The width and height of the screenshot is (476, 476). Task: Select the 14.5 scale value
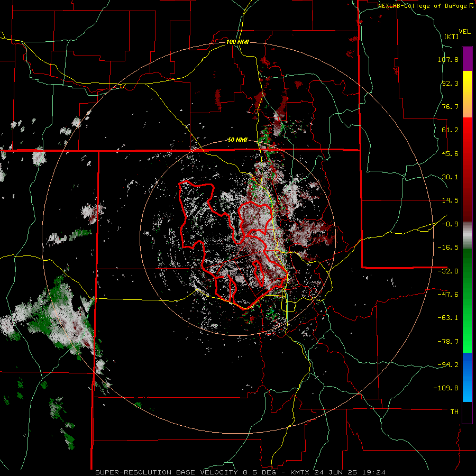click(x=450, y=200)
